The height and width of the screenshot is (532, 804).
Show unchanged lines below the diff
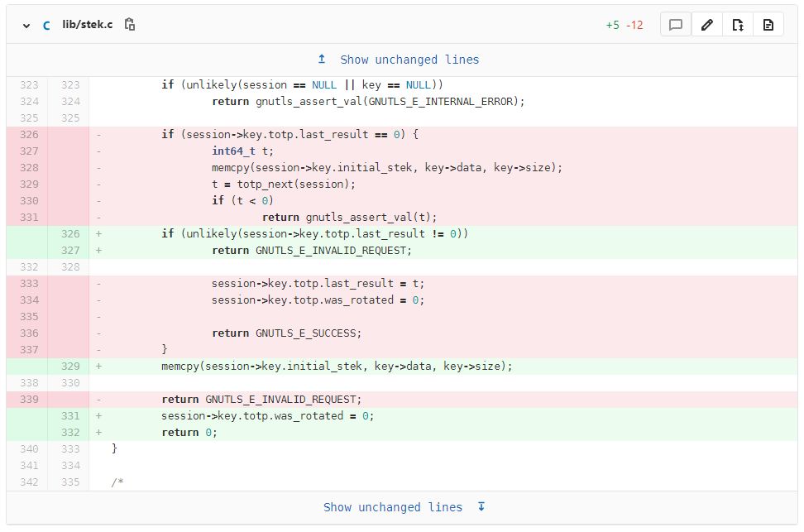coord(393,507)
